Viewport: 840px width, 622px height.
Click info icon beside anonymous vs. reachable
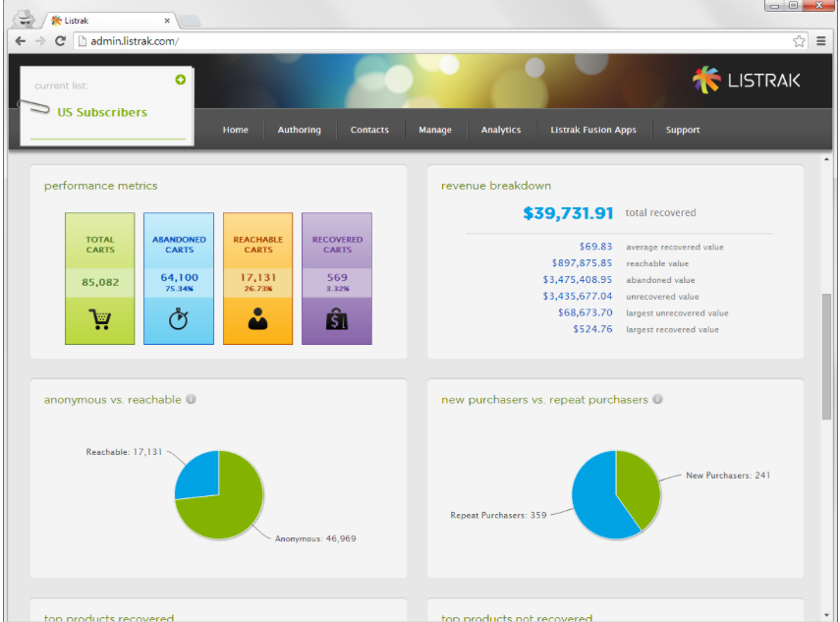click(191, 399)
